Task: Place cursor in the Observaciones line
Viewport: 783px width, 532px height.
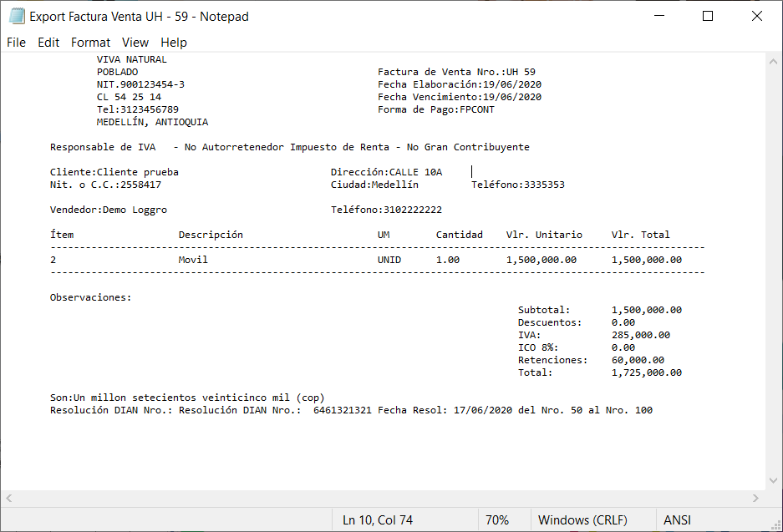Action: [90, 297]
